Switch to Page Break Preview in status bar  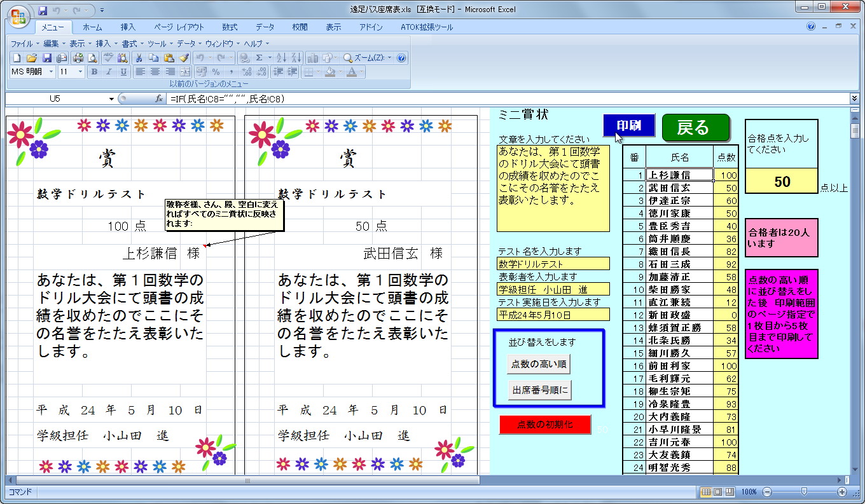click(x=730, y=492)
